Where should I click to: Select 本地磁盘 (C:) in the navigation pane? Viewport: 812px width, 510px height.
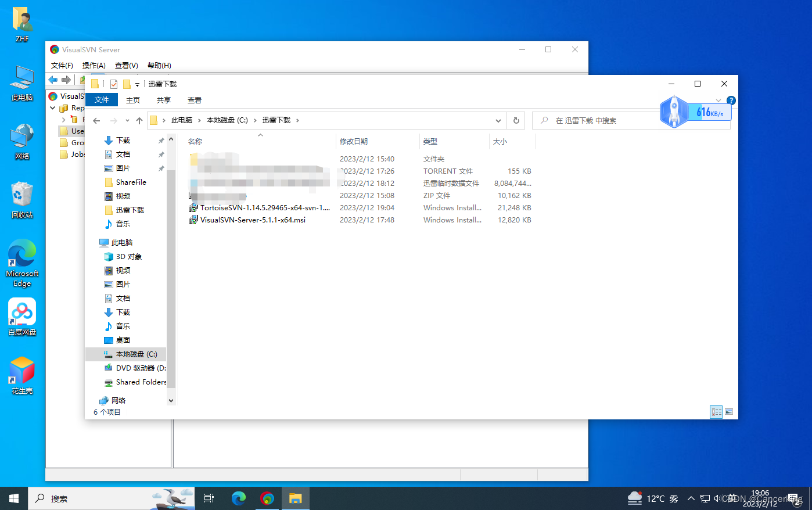[x=126, y=354]
